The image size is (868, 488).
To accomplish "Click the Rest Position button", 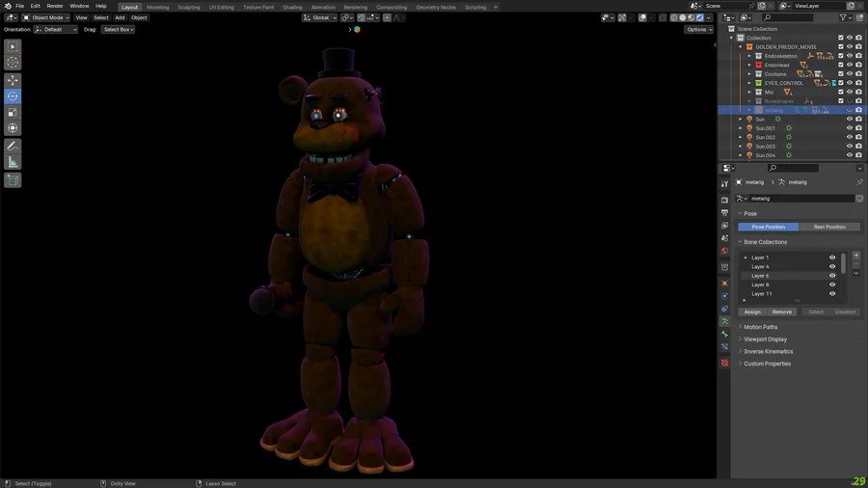I will point(829,227).
